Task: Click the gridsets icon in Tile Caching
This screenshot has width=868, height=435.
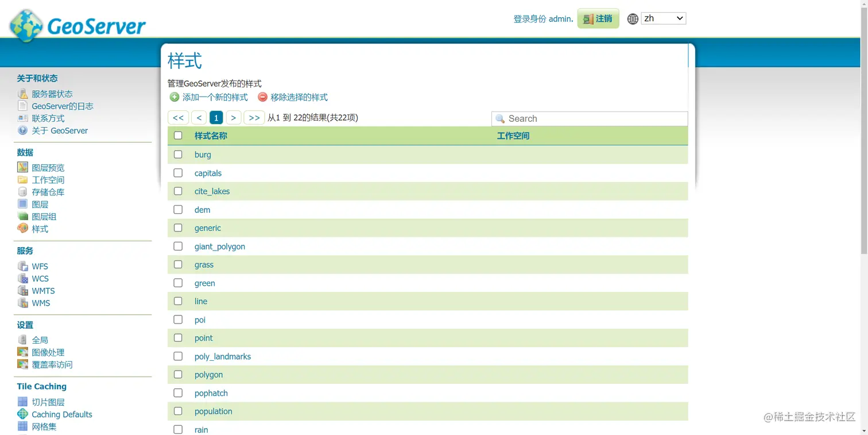Action: [22, 426]
